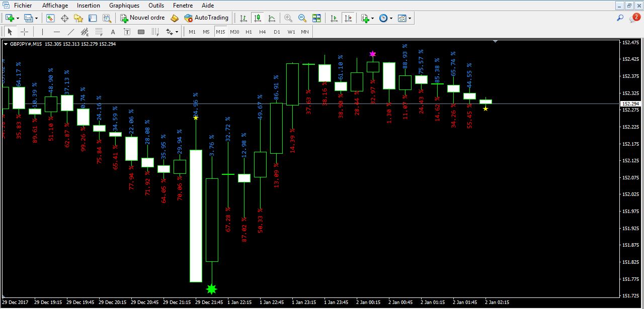Enable chart auto scroll icon
Screen dimensions: 644x309
pos(334,18)
